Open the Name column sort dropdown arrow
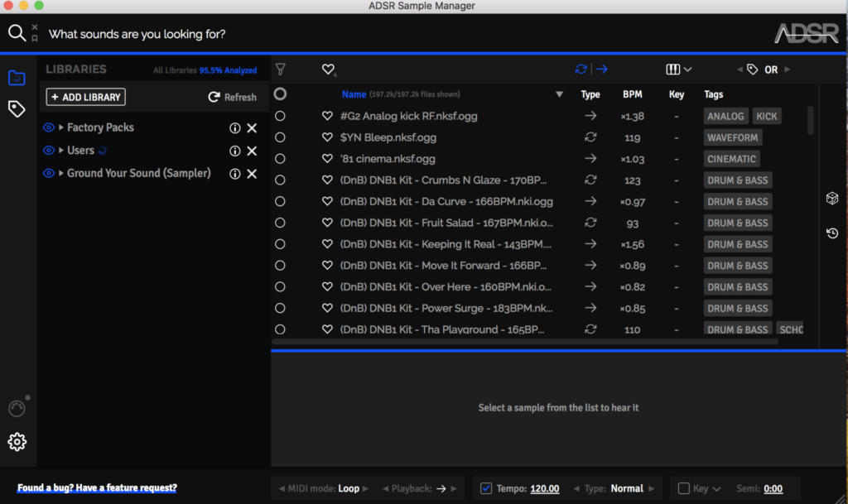Image resolution: width=848 pixels, height=504 pixels. click(x=559, y=94)
